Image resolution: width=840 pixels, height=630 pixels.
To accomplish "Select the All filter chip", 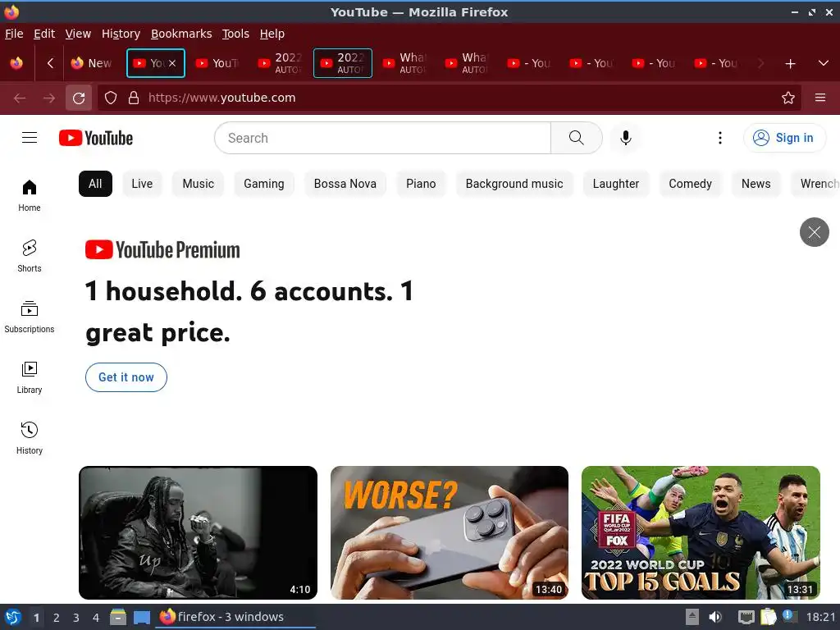I will coord(95,184).
